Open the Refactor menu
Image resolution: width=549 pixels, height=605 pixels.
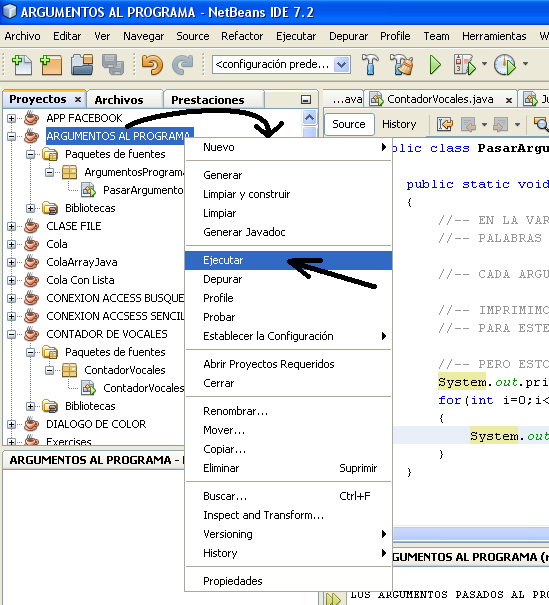click(242, 36)
